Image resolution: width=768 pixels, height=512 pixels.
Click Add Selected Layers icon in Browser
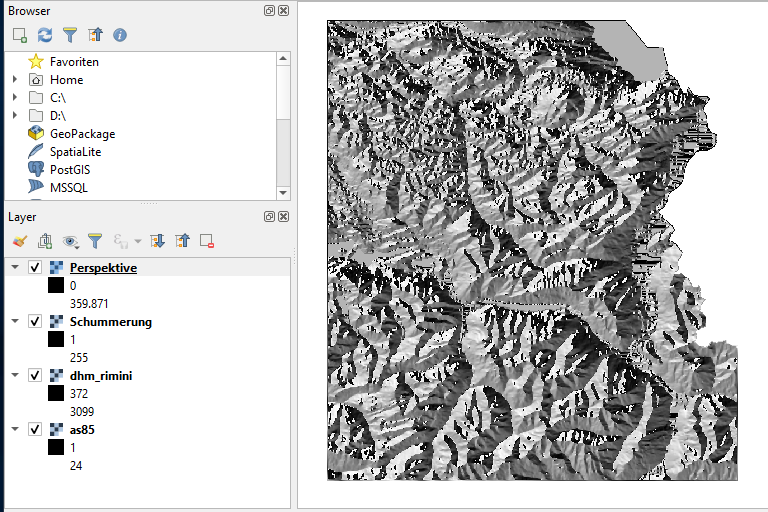[x=19, y=35]
